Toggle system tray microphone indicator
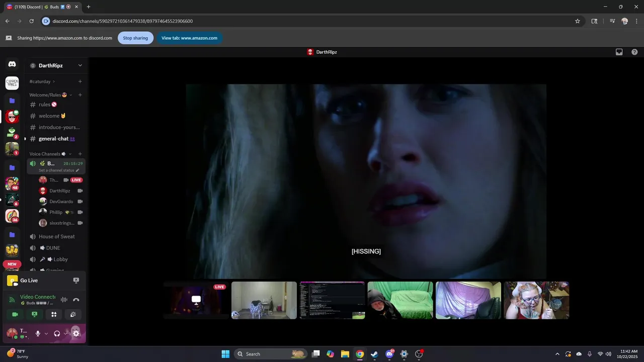The width and height of the screenshot is (644, 362). click(589, 354)
